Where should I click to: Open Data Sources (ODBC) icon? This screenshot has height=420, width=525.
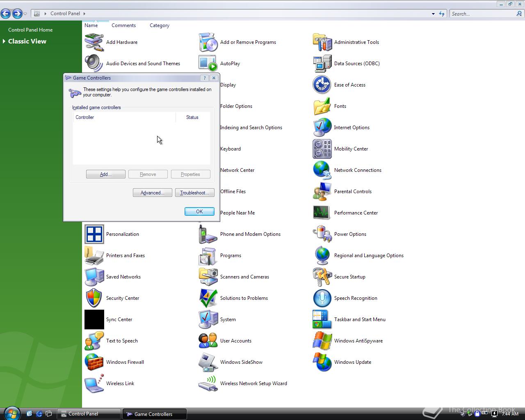(x=322, y=64)
